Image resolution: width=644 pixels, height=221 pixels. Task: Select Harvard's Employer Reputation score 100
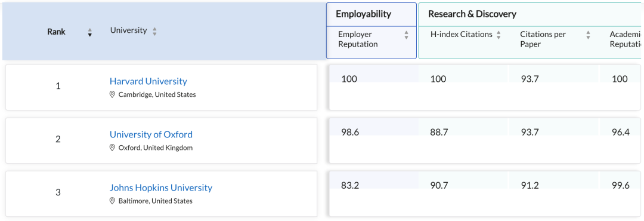pos(349,79)
